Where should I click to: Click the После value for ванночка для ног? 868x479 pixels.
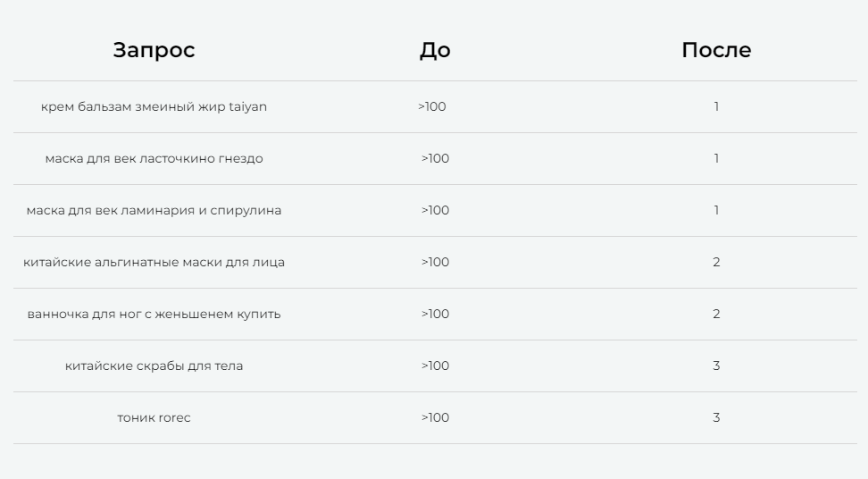point(716,314)
